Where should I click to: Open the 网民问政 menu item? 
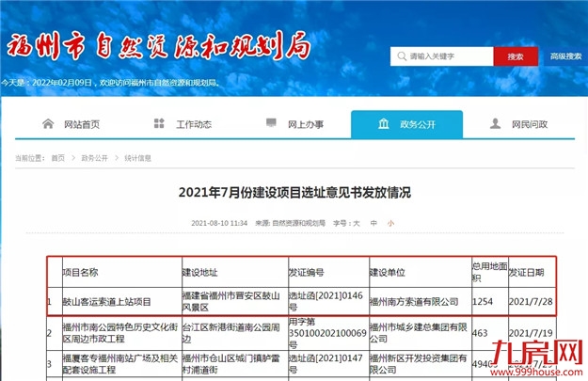530,124
